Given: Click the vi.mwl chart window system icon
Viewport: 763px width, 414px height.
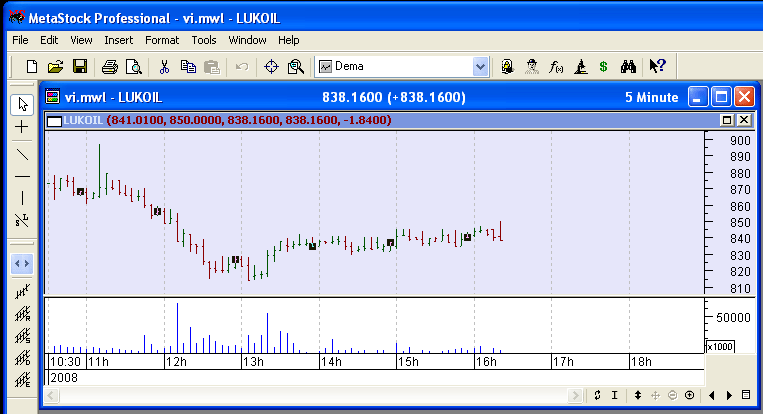Looking at the screenshot, I should (x=53, y=97).
